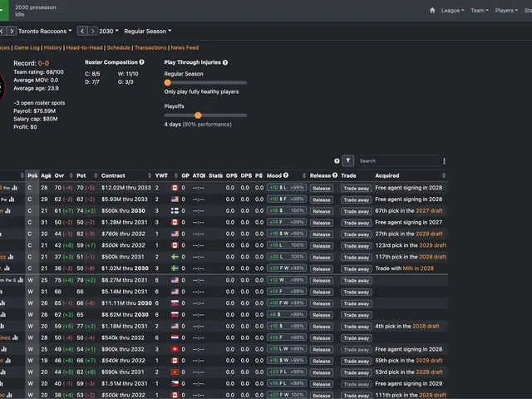Expand the Toronto Raccoons team dropdown
Image resolution: width=532 pixels, height=399 pixels.
(45, 32)
